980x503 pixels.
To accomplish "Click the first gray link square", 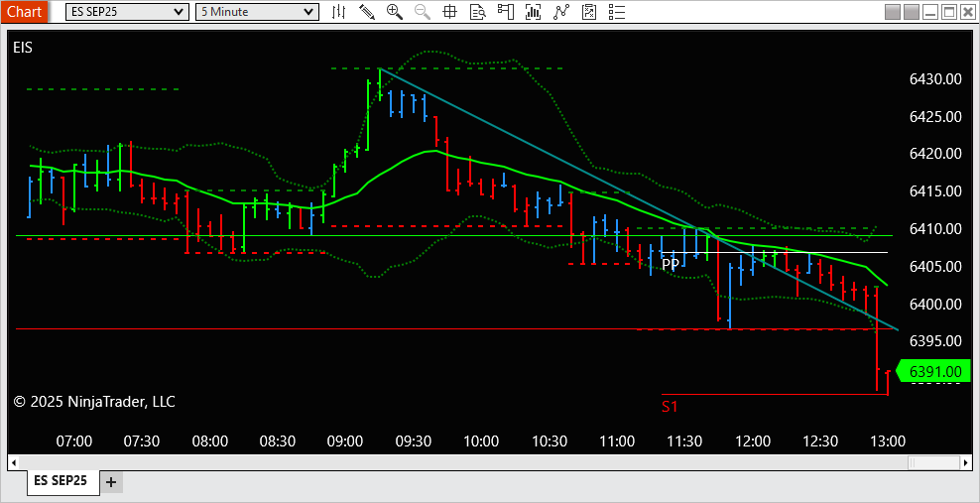I will click(893, 11).
